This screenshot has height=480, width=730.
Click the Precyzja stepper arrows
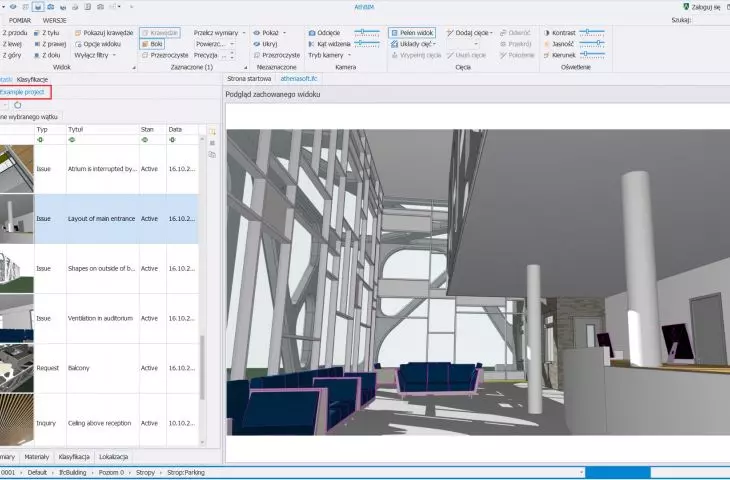232,55
